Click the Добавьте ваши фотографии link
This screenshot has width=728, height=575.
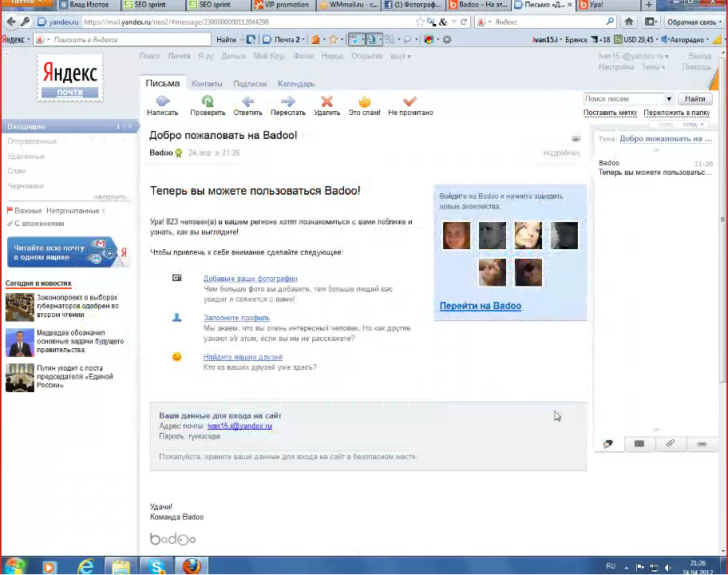pyautogui.click(x=251, y=278)
